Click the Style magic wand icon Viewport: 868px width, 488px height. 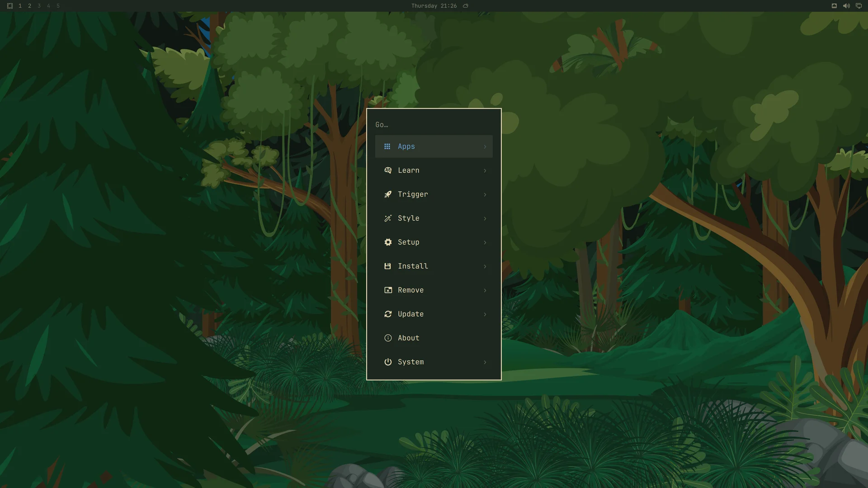coord(388,218)
